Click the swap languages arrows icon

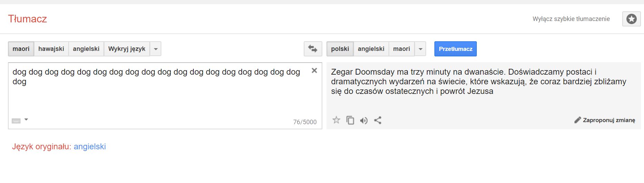313,49
